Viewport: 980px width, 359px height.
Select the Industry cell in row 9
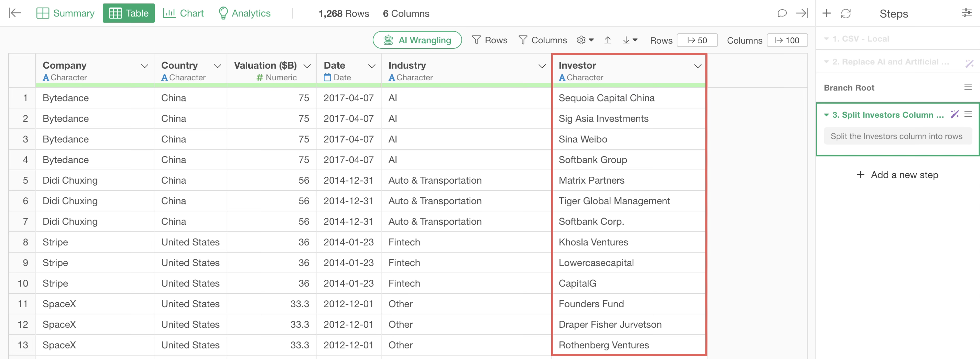pos(467,263)
